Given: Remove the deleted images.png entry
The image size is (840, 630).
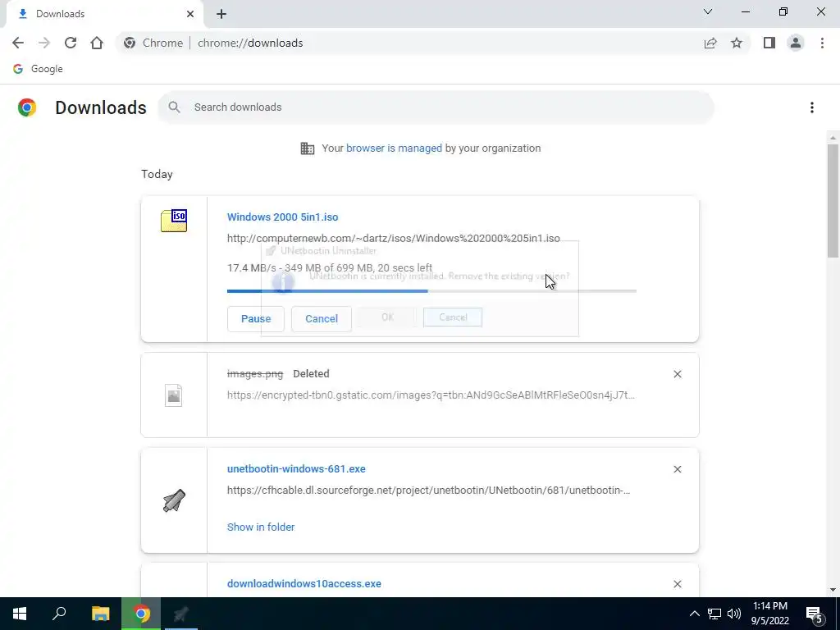Looking at the screenshot, I should point(677,374).
